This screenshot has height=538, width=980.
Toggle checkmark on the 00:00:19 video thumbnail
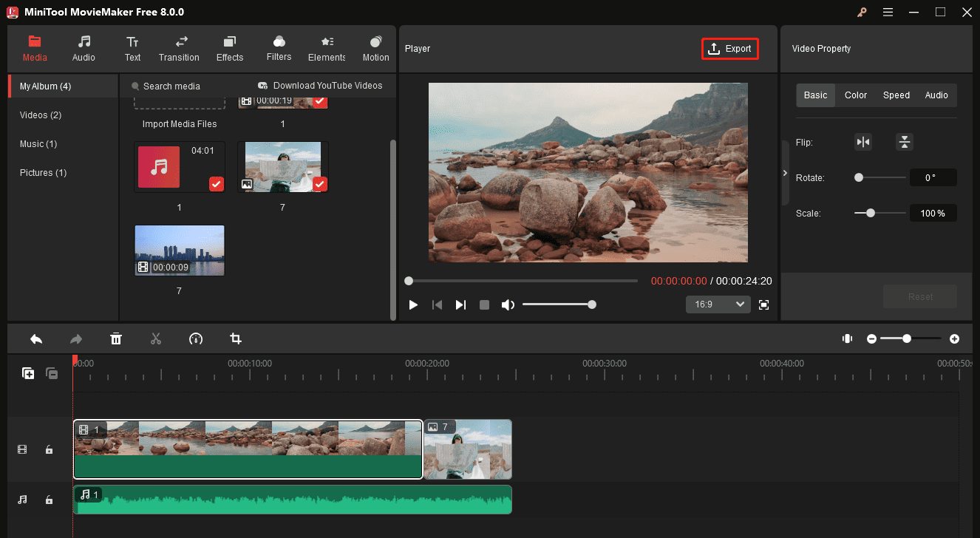(319, 101)
